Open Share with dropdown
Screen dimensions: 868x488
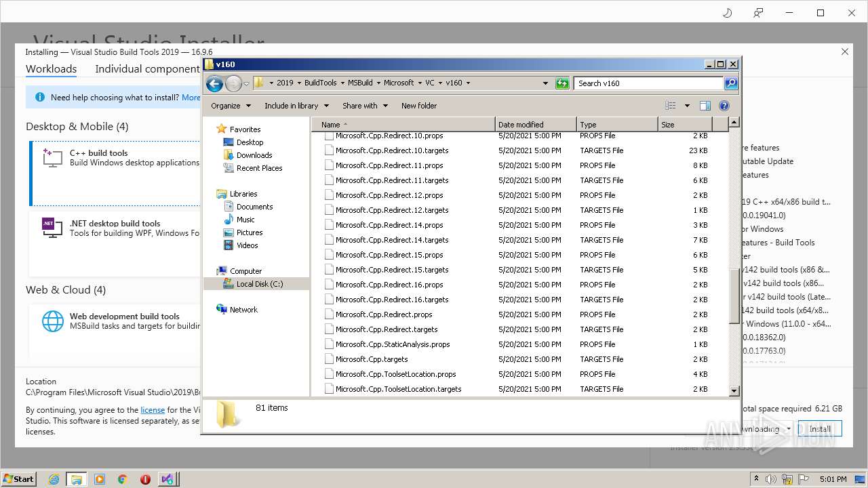pyautogui.click(x=365, y=106)
